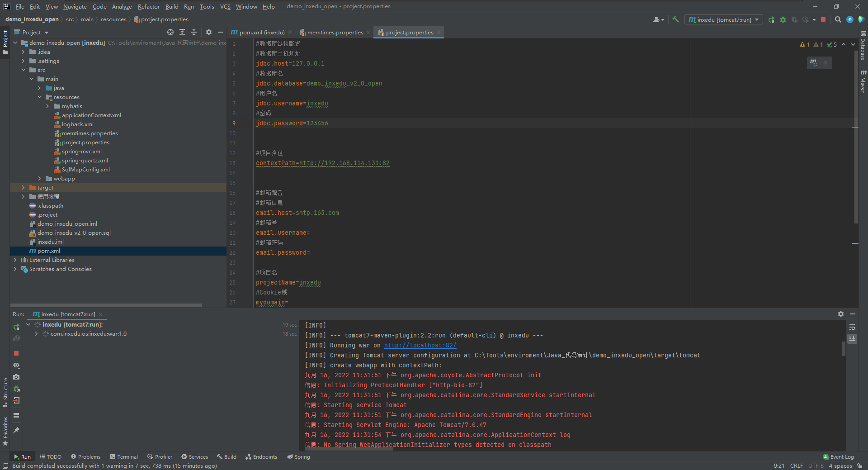This screenshot has width=868, height=470.
Task: Expand the mybatis folder
Action: 47,106
